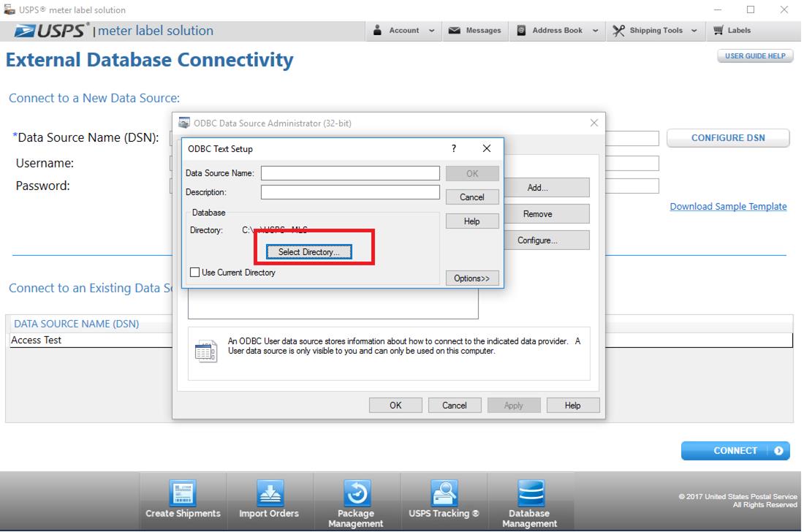Close the ODBC Text Setup dialog
804x532 pixels.
(487, 148)
